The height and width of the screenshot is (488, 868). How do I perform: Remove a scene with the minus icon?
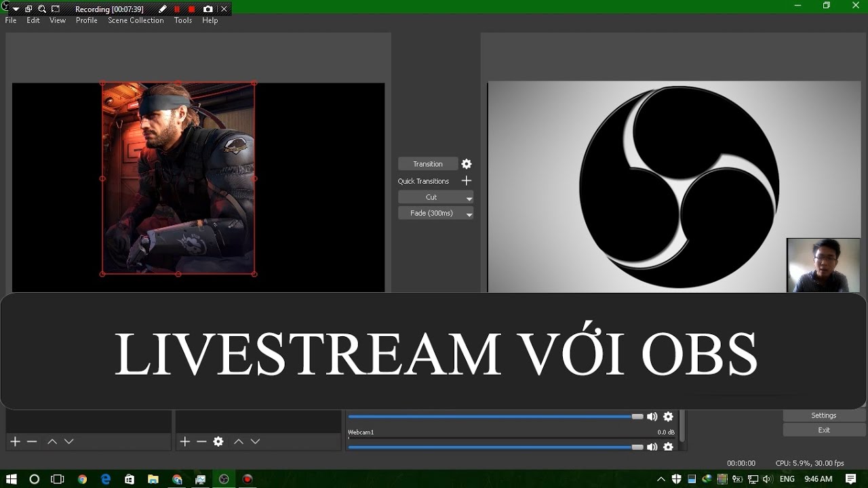click(32, 441)
